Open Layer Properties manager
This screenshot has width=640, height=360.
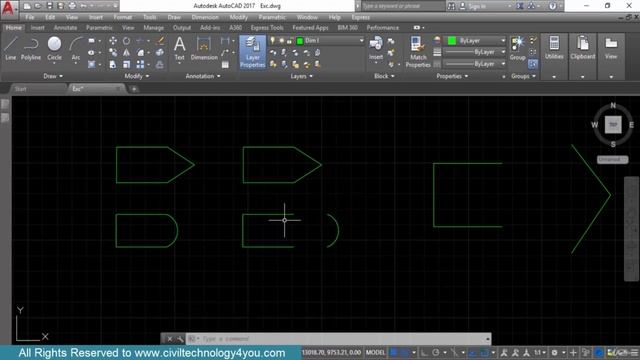pos(253,52)
